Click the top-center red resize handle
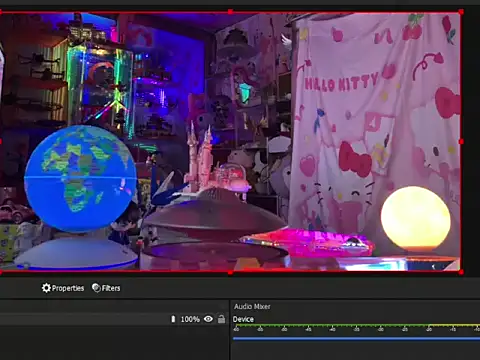Image resolution: width=480 pixels, height=360 pixels. (230, 12)
